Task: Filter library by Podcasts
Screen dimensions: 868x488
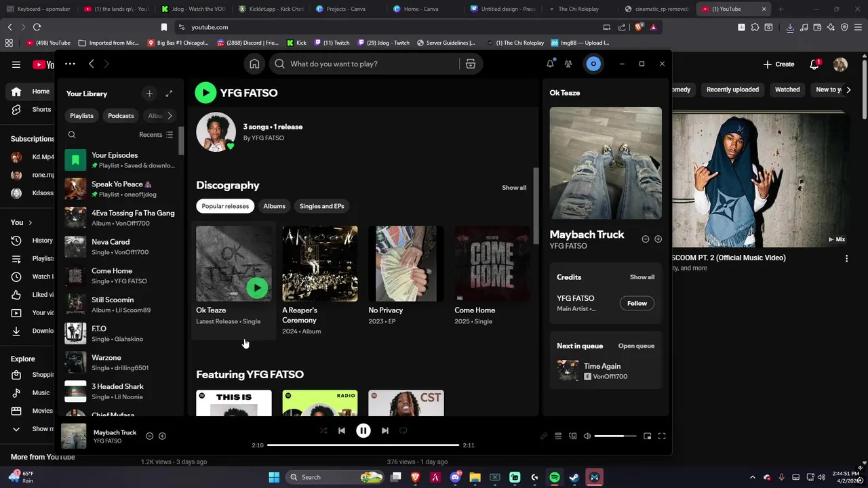Action: point(121,116)
